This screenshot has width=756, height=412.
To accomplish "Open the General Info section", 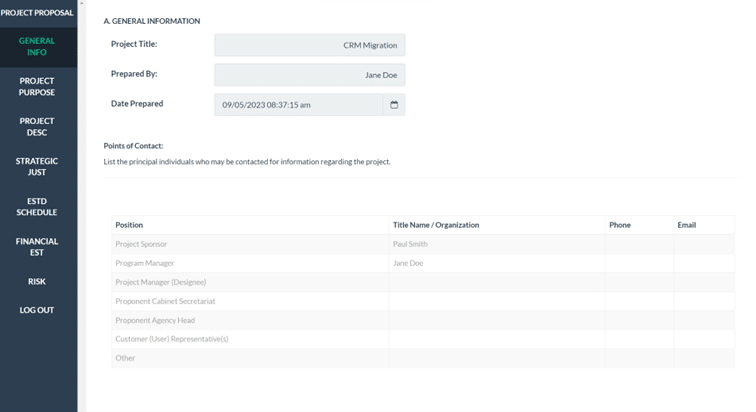I will point(37,46).
